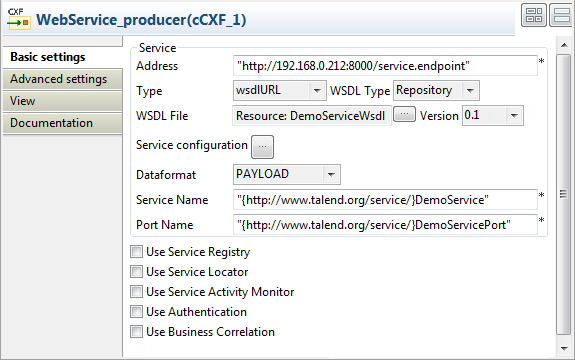Click the Dataformat label
Viewport: 575px width, 360px height.
tap(166, 175)
